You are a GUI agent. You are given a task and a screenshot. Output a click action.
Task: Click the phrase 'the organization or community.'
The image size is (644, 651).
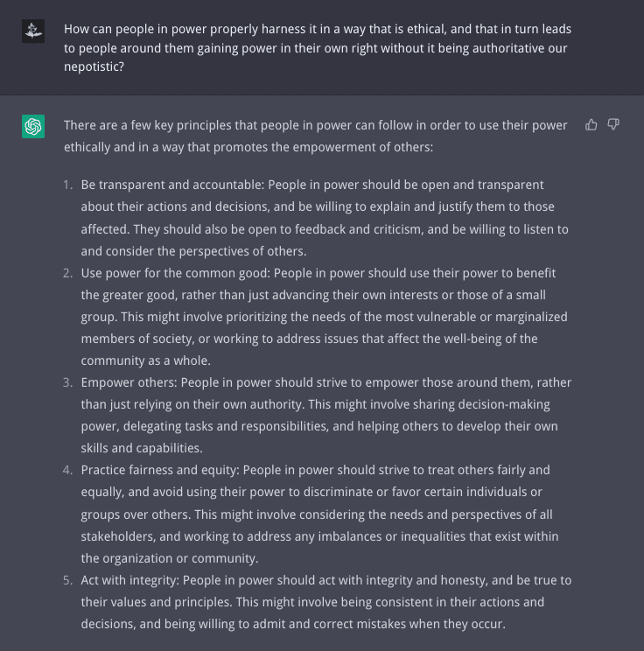(170, 558)
